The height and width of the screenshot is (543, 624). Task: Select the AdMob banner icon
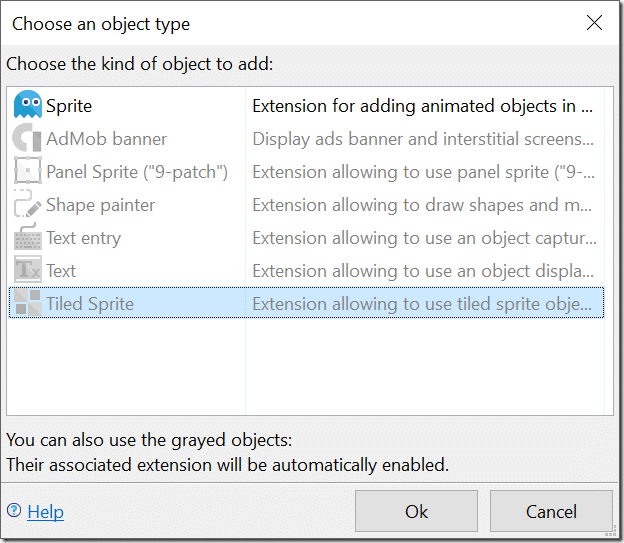click(27, 138)
